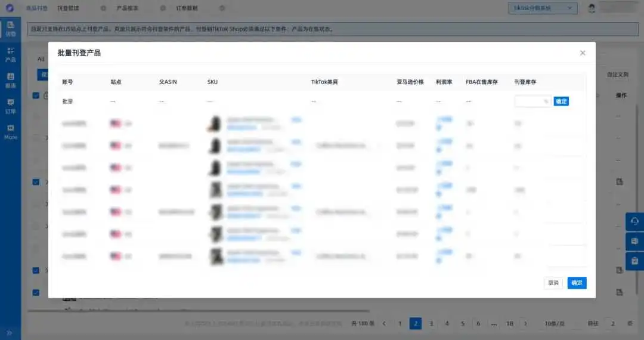Close the 订单数据 tab via its x icon

pyautogui.click(x=222, y=8)
